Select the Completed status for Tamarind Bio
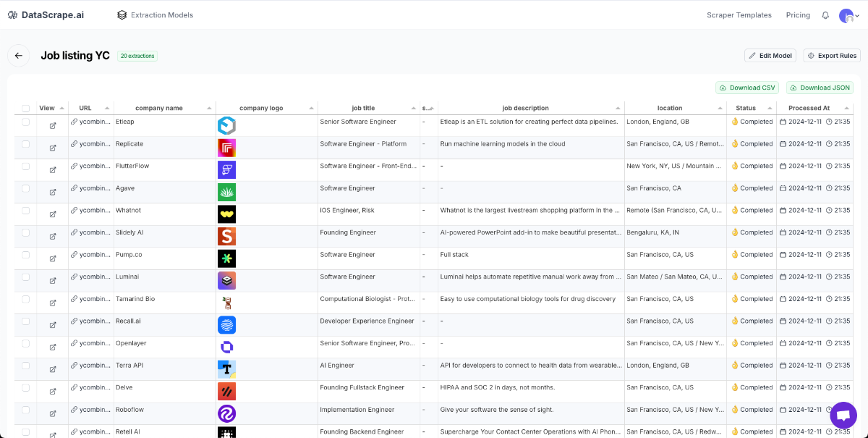Viewport: 868px width, 438px height. (752, 299)
